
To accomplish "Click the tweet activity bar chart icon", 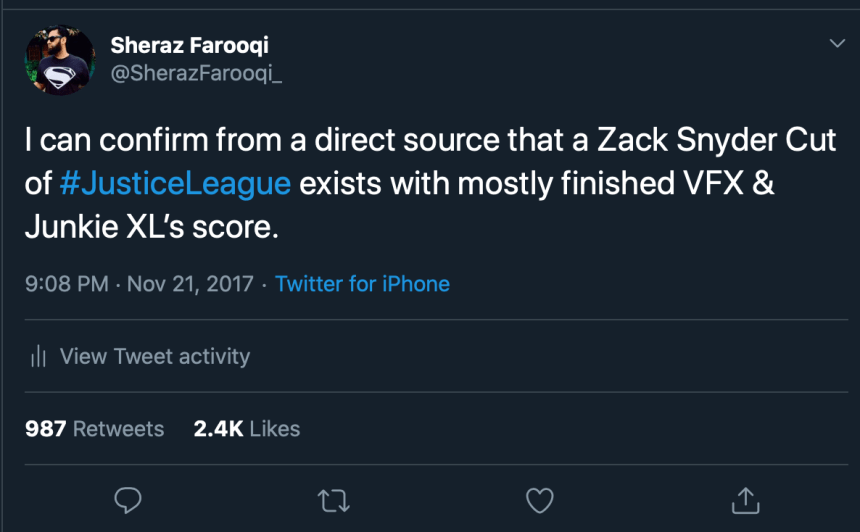I will click(39, 356).
